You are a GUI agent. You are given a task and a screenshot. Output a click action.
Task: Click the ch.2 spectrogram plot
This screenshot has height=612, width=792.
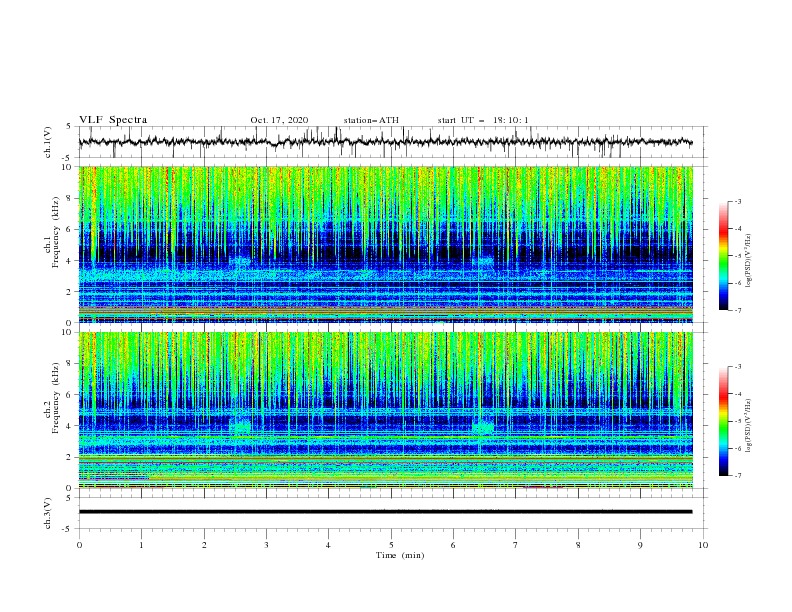[386, 410]
